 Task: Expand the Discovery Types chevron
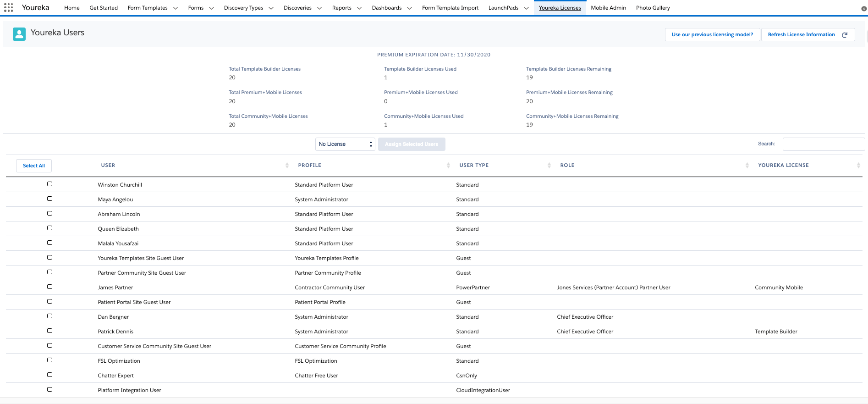271,8
